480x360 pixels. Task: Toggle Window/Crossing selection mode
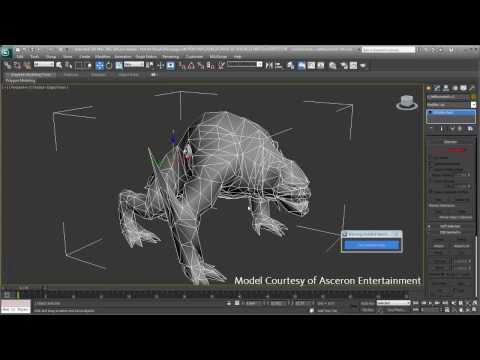pos(88,65)
